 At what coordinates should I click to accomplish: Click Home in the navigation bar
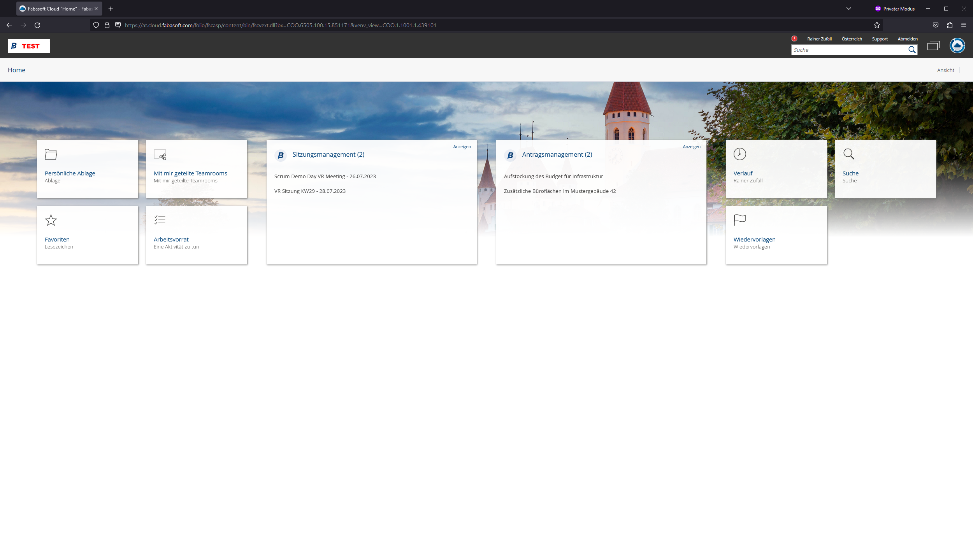(17, 70)
